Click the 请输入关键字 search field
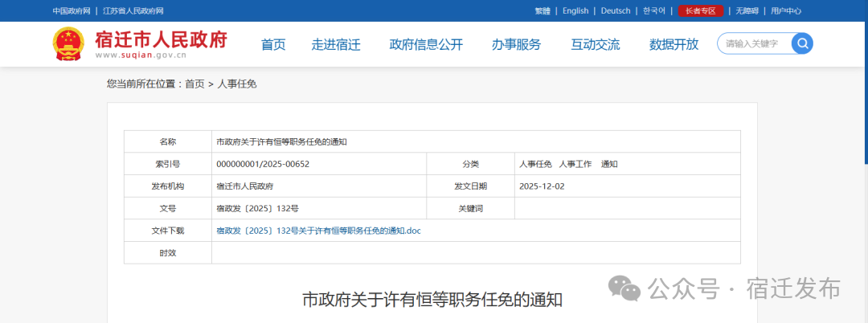Screen dimensions: 868x323 click(754, 43)
